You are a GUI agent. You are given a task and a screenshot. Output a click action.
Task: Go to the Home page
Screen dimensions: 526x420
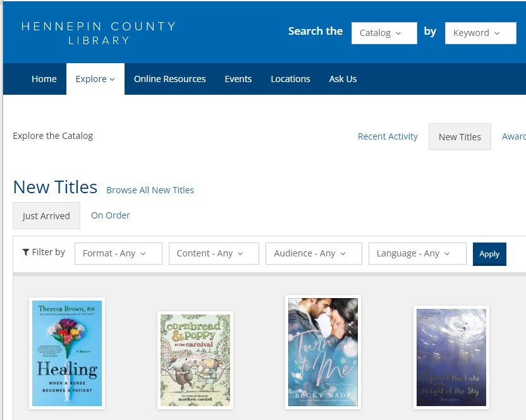pyautogui.click(x=44, y=79)
